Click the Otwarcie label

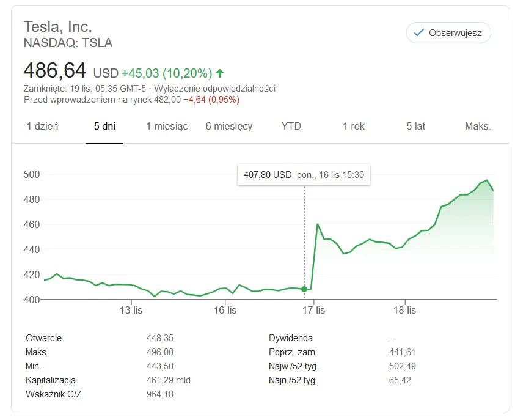tap(44, 338)
